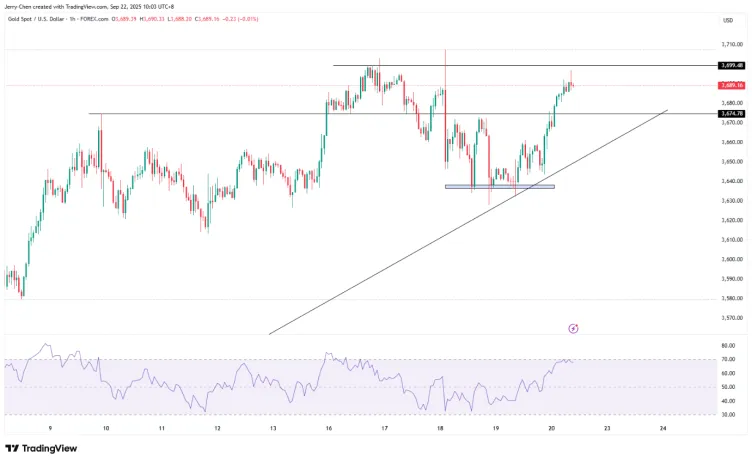The image size is (753, 462).
Task: Click the RSI 70.00 scale label
Action: (730, 359)
